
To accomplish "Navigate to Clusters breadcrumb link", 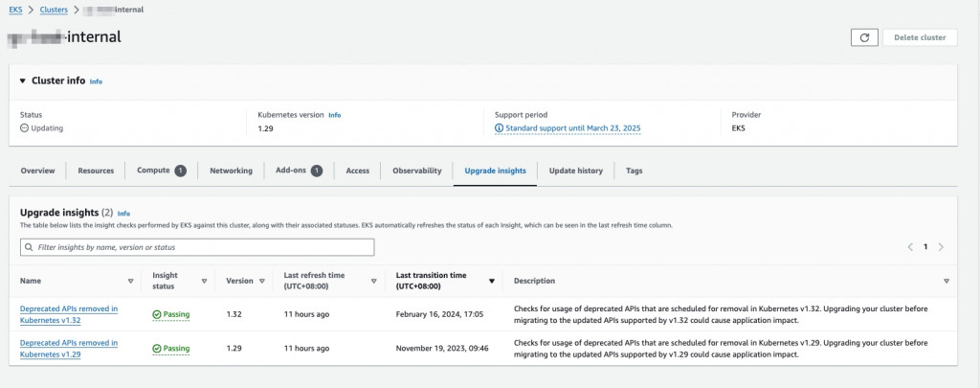I will (x=54, y=9).
